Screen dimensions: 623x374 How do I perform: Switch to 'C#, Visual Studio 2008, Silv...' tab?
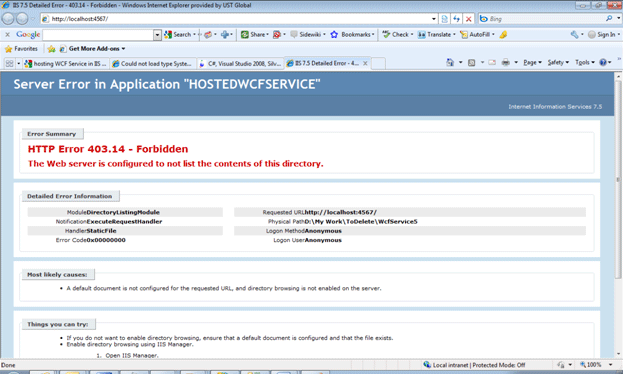coord(240,64)
